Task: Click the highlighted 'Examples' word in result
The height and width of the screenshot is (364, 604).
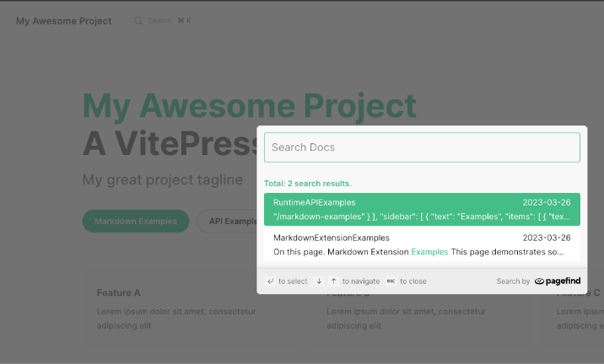Action: [429, 252]
